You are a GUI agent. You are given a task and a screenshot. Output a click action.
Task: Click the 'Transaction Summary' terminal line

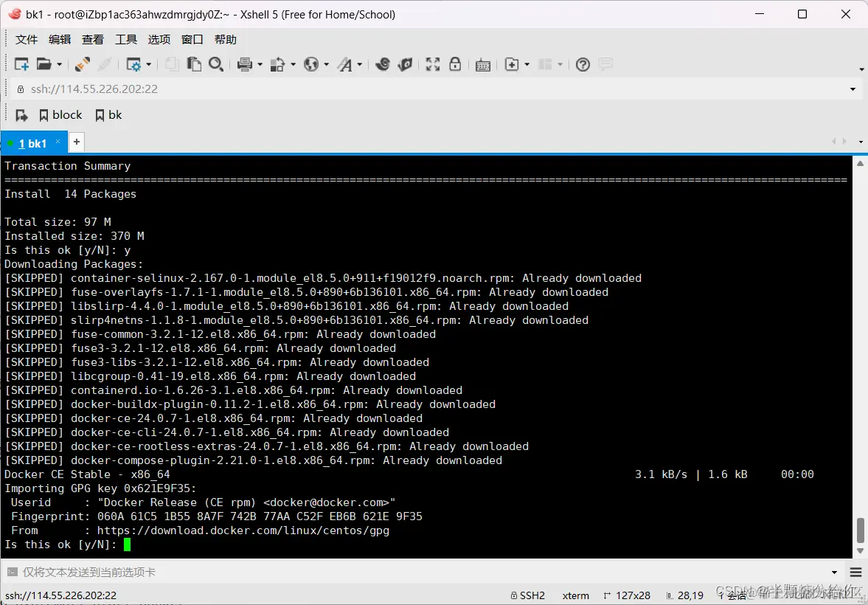(68, 166)
